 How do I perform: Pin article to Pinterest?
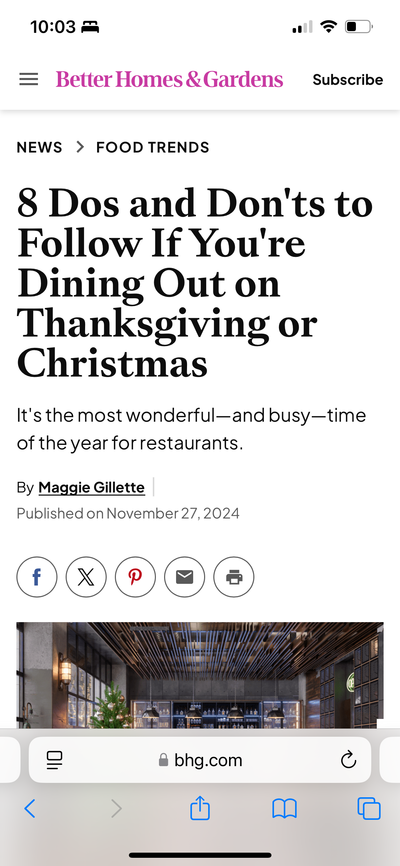tap(135, 577)
